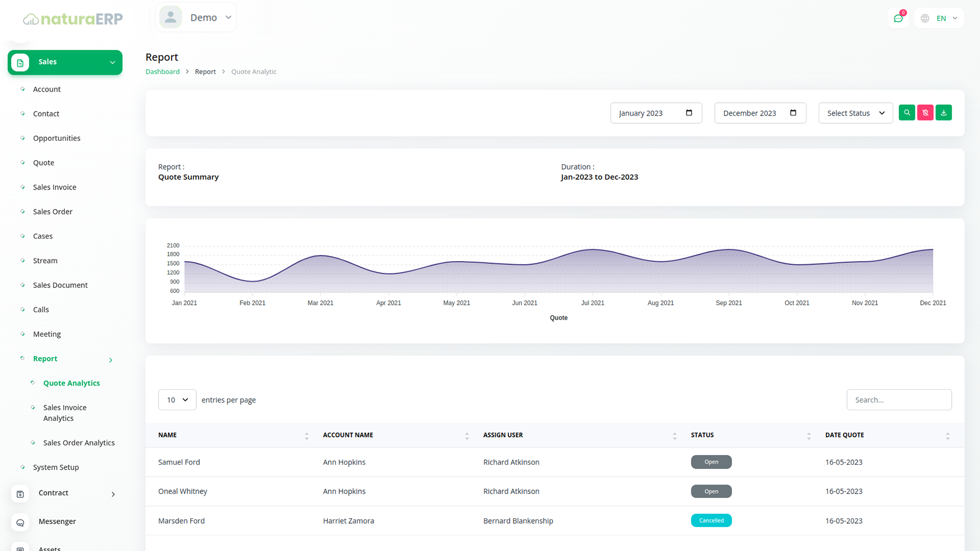Open the EN language dropdown
Image resolution: width=980 pixels, height=551 pixels.
947,18
